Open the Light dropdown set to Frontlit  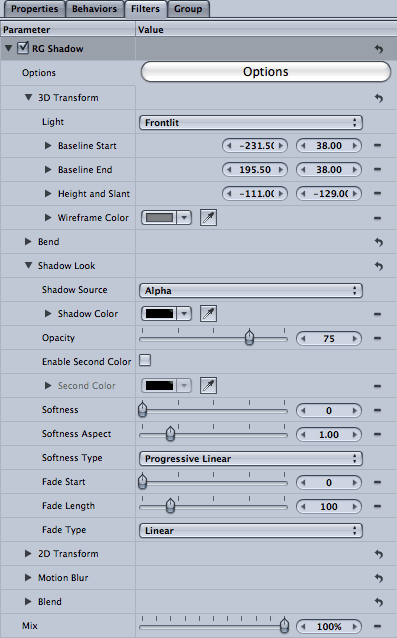point(251,122)
